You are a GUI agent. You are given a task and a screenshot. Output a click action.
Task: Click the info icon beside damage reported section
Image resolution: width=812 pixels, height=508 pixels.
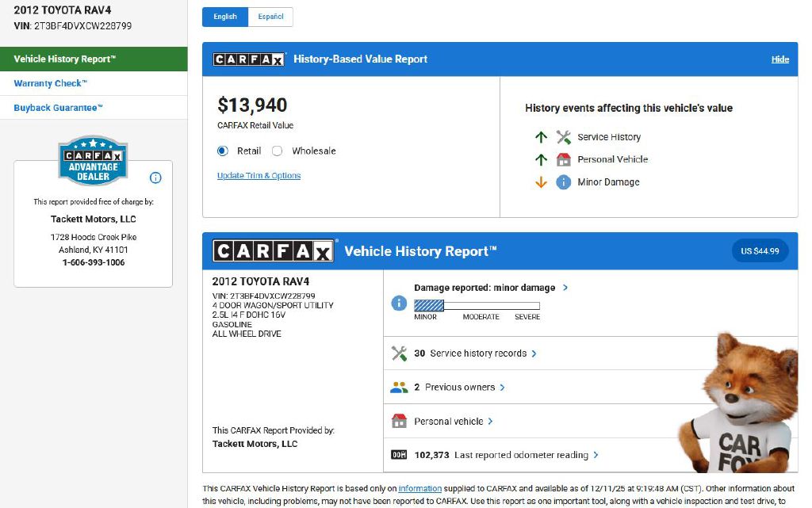coord(399,304)
